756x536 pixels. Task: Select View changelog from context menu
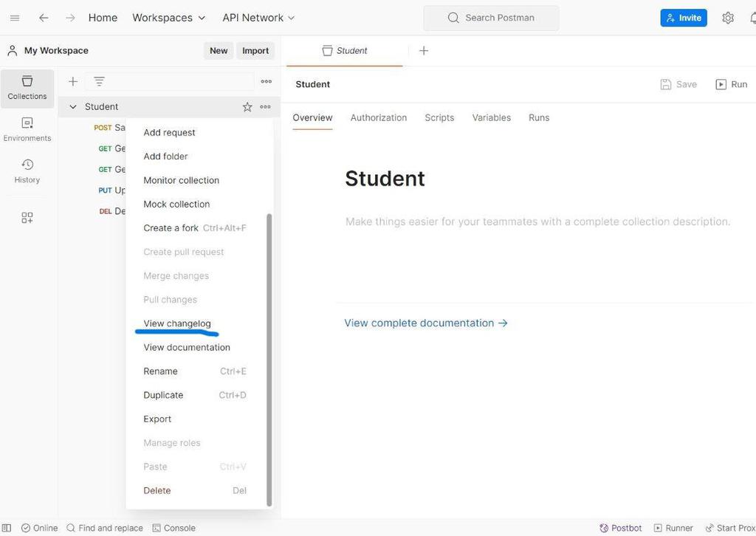[177, 323]
